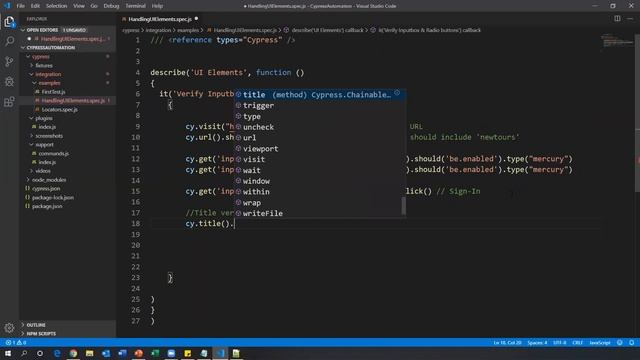640x360 pixels.
Task: Open cypress.json file
Action: click(x=46, y=189)
